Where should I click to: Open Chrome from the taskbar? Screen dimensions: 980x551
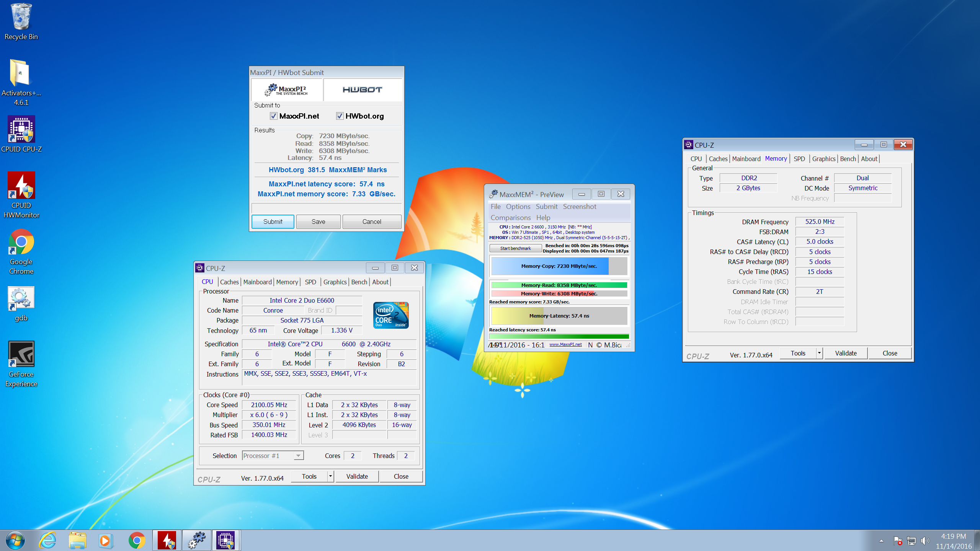137,540
